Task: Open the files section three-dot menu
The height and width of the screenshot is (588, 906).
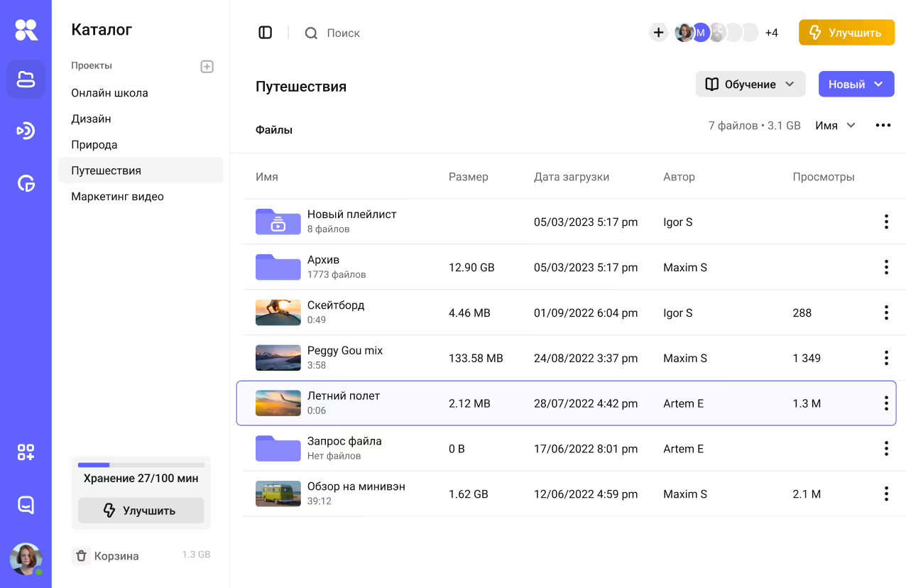Action: point(883,126)
